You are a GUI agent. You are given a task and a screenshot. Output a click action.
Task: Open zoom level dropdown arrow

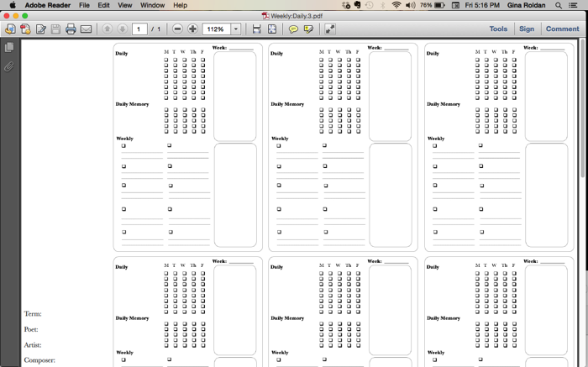pyautogui.click(x=236, y=29)
